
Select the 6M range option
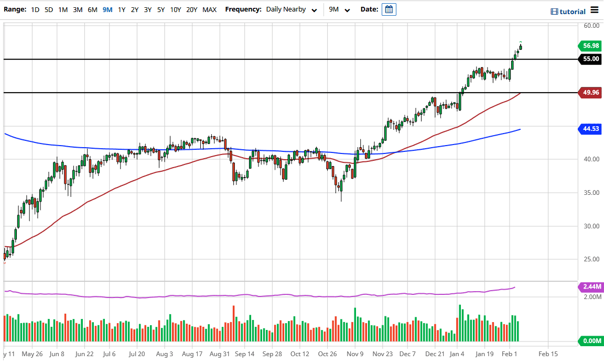click(x=92, y=9)
